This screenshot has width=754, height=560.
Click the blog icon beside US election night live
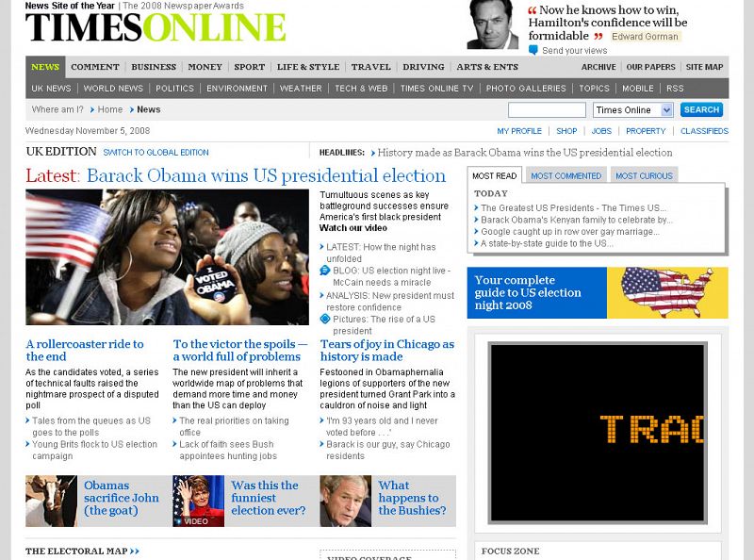pos(325,271)
